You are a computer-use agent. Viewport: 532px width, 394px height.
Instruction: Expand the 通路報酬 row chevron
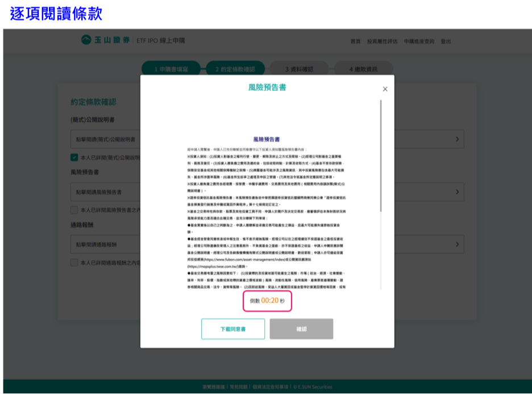tap(457, 244)
